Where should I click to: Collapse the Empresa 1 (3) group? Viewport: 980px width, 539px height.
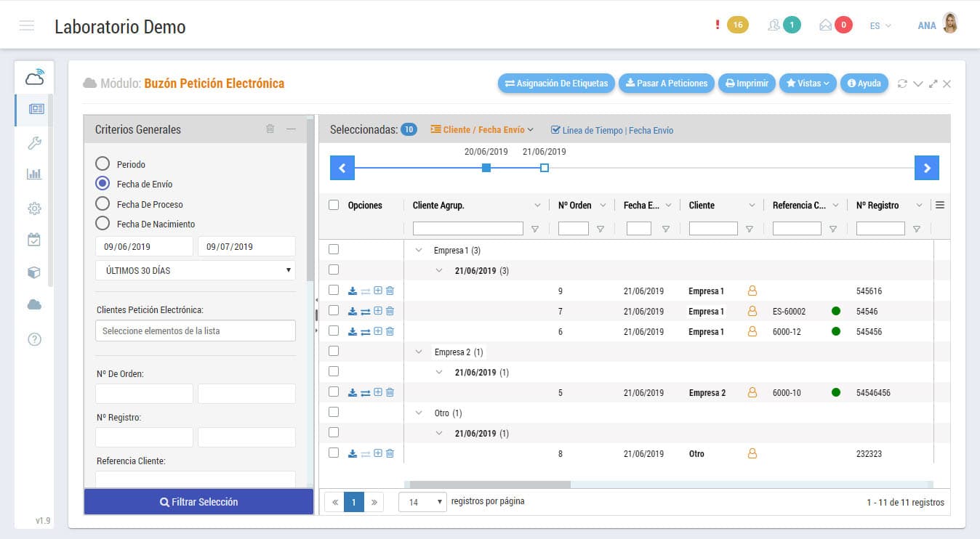click(x=419, y=250)
